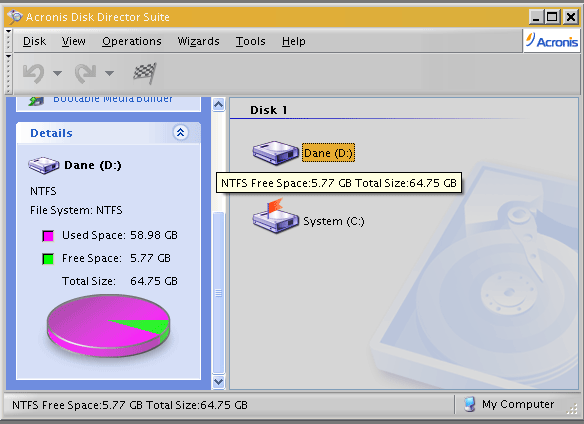Click the Total Size 64.75 GB value
Image resolution: width=584 pixels, height=424 pixels.
point(154,281)
